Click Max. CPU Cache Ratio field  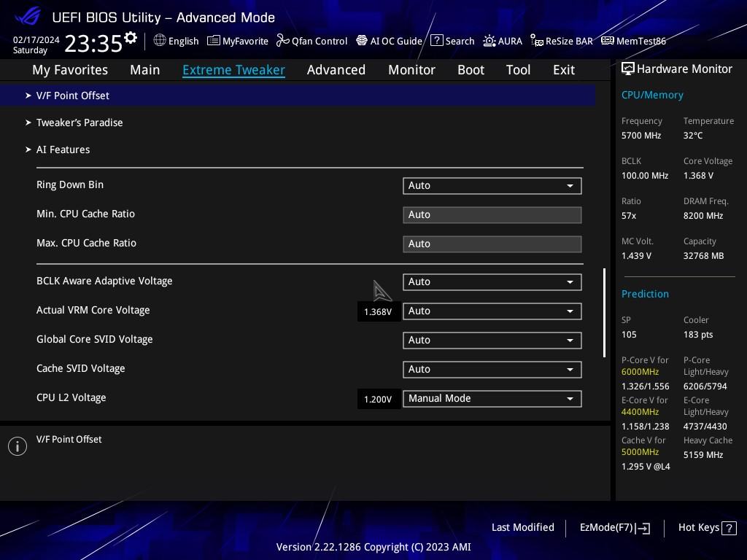(x=492, y=244)
